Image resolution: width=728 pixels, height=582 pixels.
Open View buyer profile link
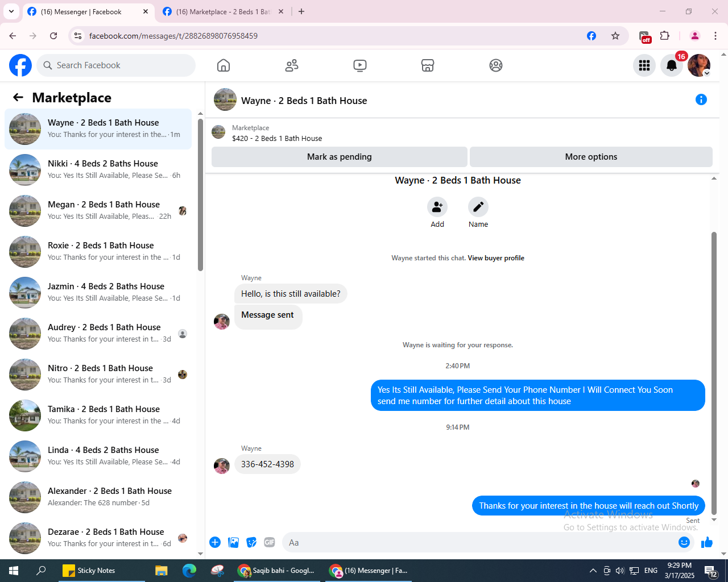[x=496, y=258]
